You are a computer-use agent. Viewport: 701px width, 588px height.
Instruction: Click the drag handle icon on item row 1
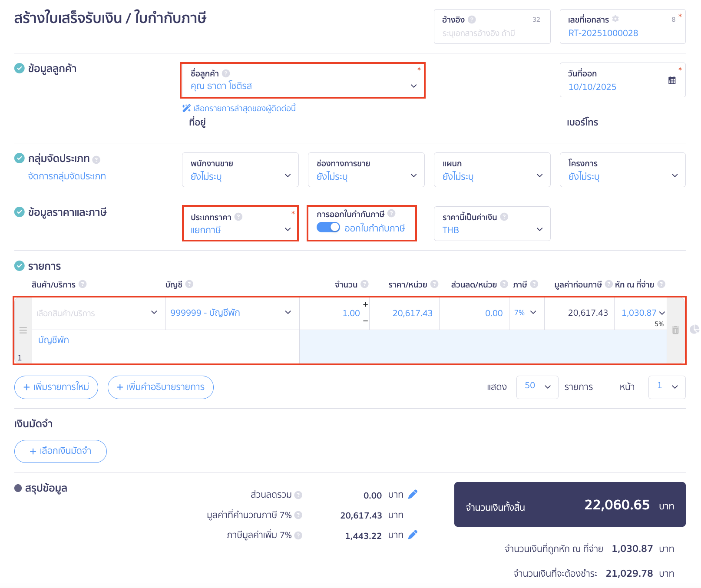[x=23, y=330]
